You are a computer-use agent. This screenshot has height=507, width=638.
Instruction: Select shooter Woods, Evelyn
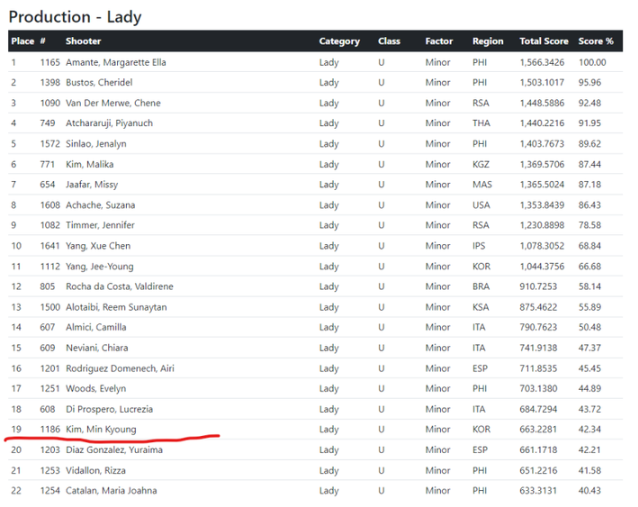(x=96, y=389)
